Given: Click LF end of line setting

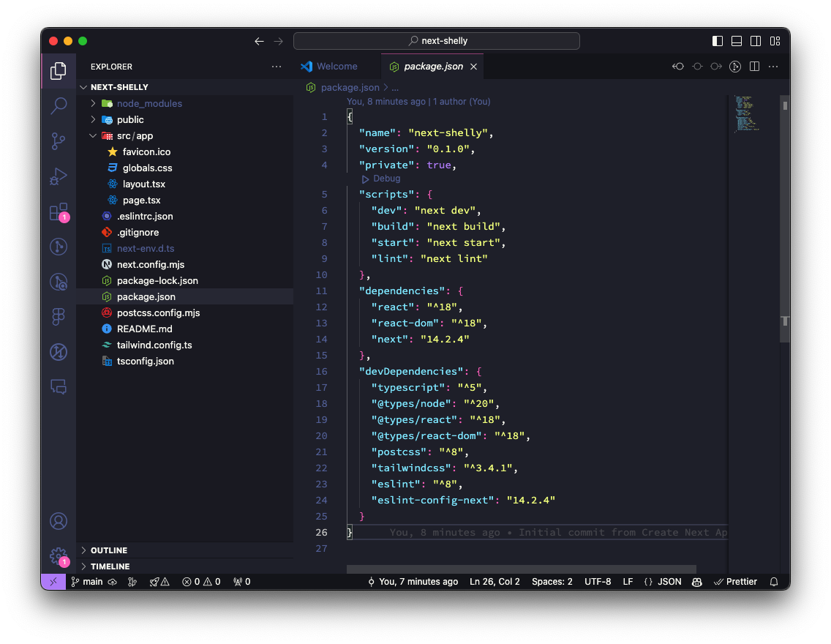Looking at the screenshot, I should (x=628, y=582).
